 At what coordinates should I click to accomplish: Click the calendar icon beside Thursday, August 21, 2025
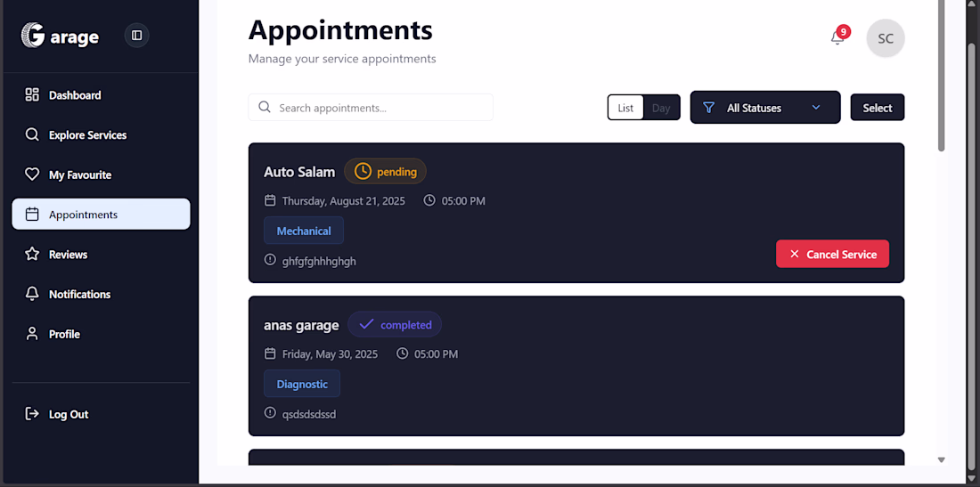coord(270,200)
